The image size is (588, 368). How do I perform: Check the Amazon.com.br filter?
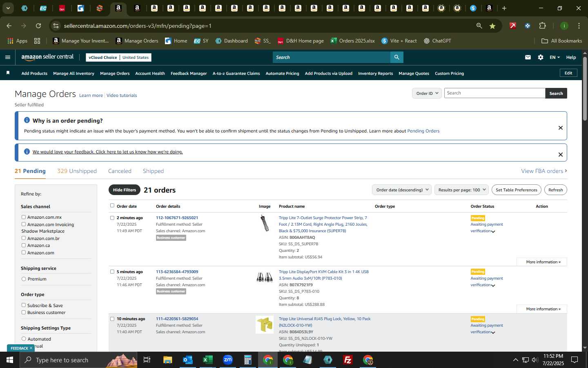(x=24, y=238)
